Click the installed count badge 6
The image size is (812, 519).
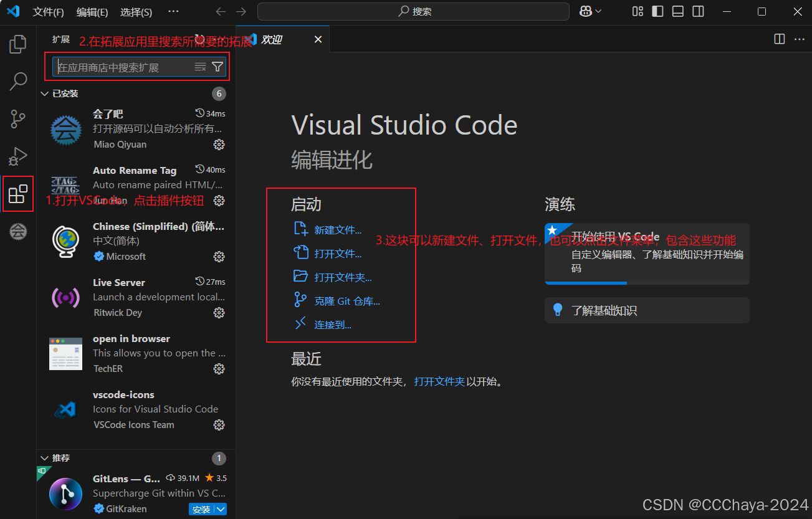(x=219, y=94)
